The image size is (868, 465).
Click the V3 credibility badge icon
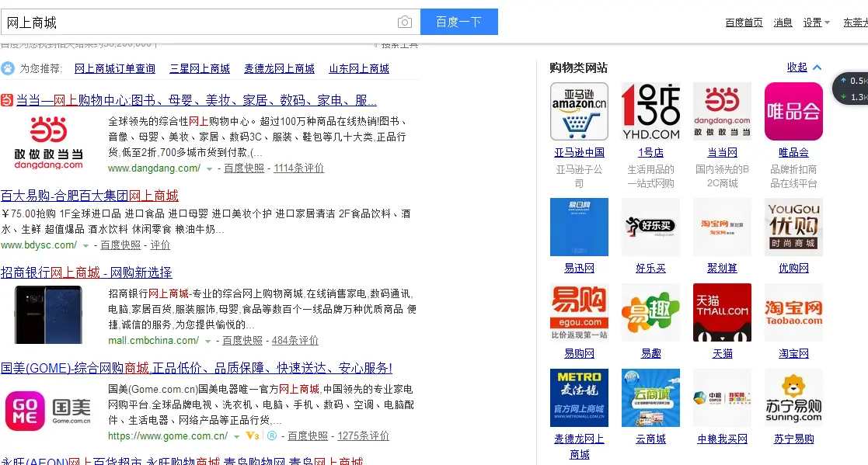253,436
